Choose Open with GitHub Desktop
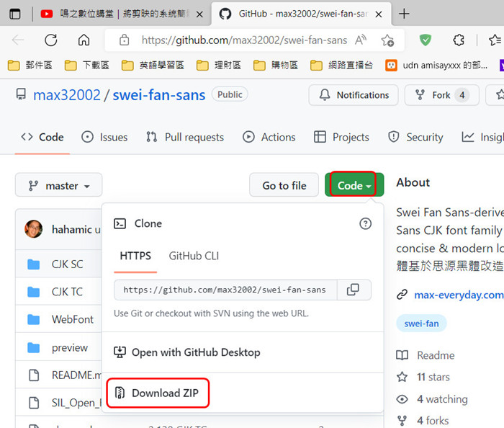The image size is (504, 428). point(186,352)
